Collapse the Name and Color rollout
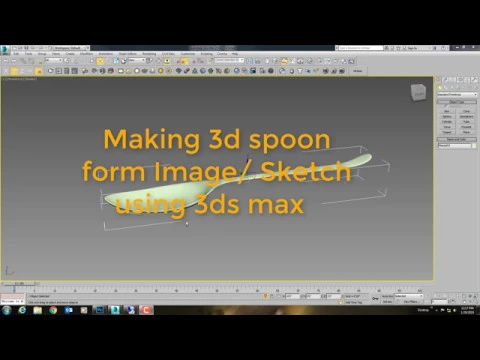The height and width of the screenshot is (360, 480). (457, 139)
